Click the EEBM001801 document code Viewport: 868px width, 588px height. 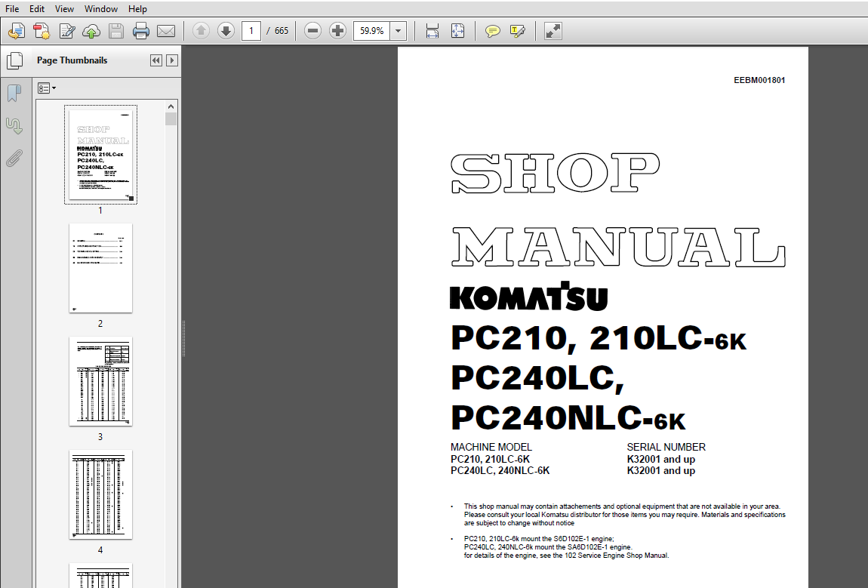[759, 80]
